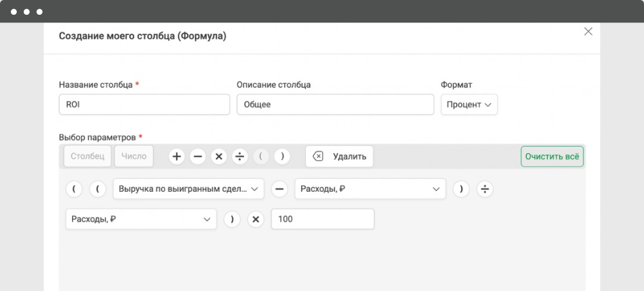Select the minus sign inside the formula
Screen dimensions: 644x291
click(279, 189)
